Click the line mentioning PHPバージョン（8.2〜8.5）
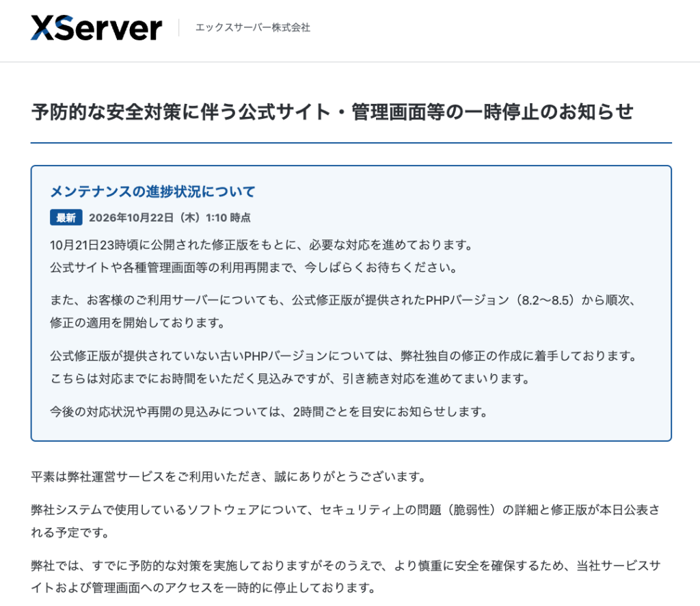700x606 pixels. (342, 300)
